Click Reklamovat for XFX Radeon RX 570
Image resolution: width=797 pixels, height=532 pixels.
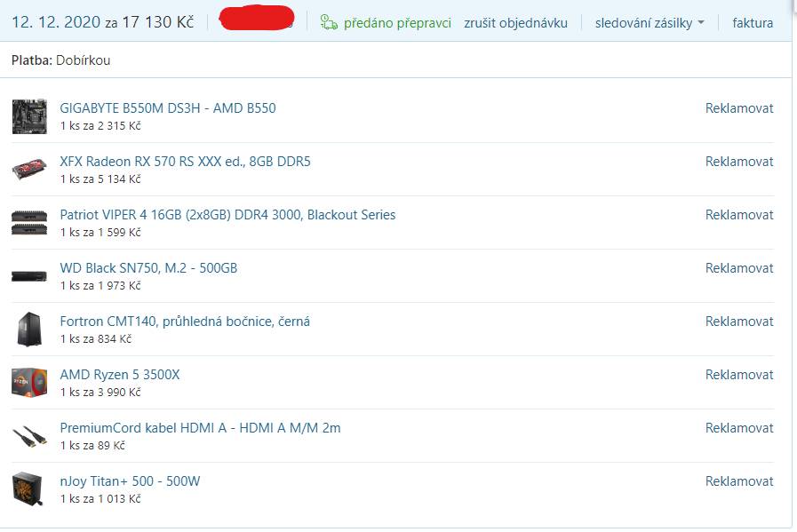tap(739, 162)
